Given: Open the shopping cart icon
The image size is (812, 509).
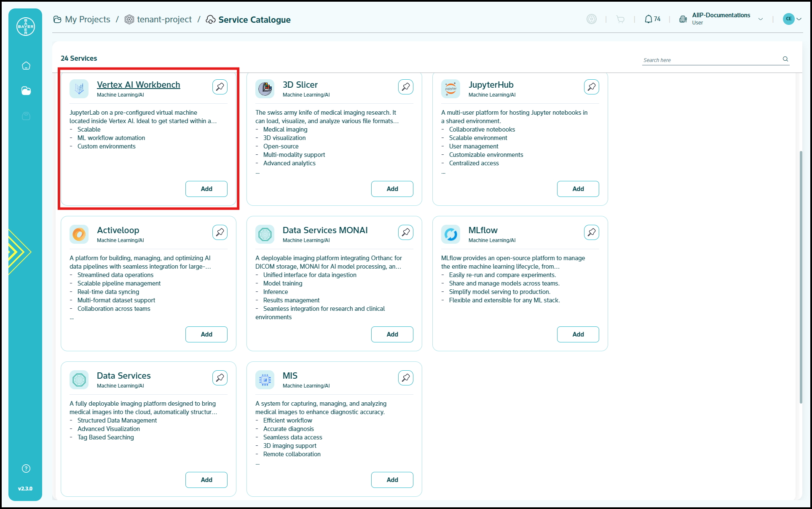Looking at the screenshot, I should (620, 19).
